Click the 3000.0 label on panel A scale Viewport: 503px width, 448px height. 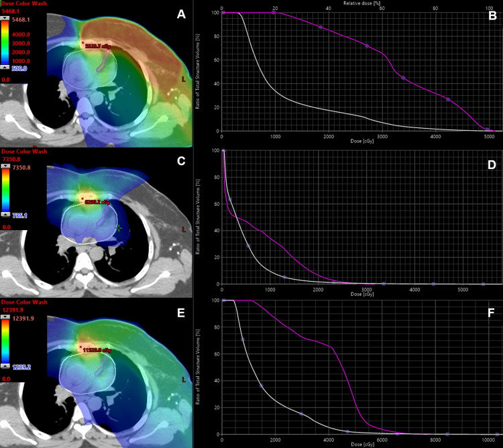click(21, 44)
